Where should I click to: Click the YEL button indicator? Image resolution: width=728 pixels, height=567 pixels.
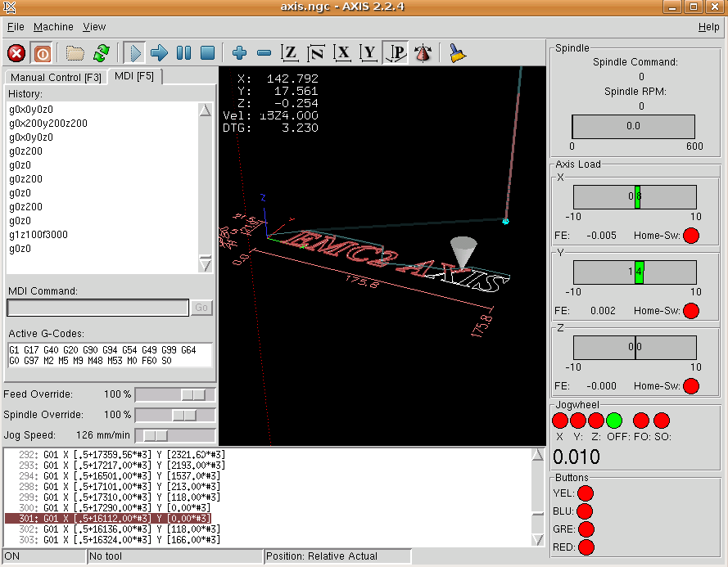click(586, 493)
